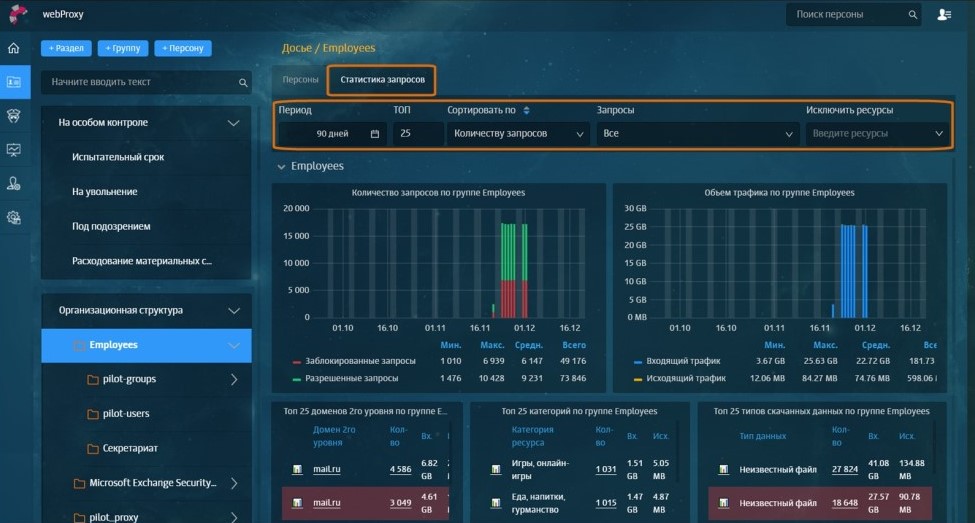Screen dimensions: 975x523
Task: Click the calendar icon in Период field
Action: (375, 134)
